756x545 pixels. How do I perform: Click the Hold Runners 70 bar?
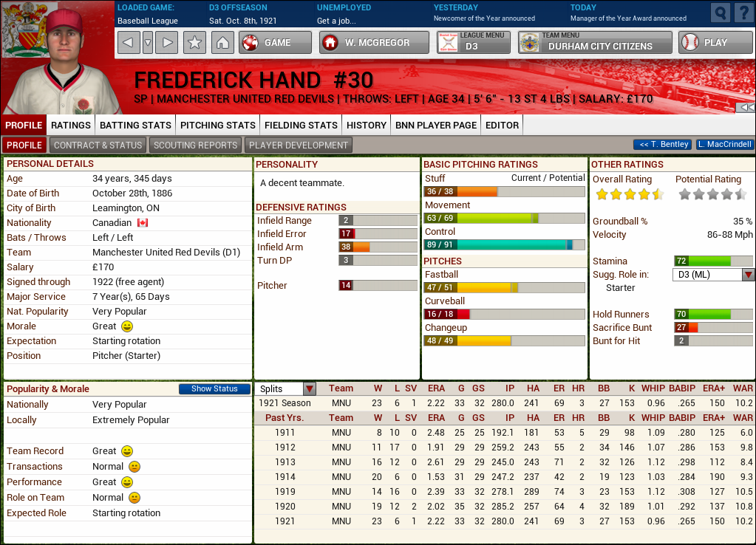tap(714, 314)
